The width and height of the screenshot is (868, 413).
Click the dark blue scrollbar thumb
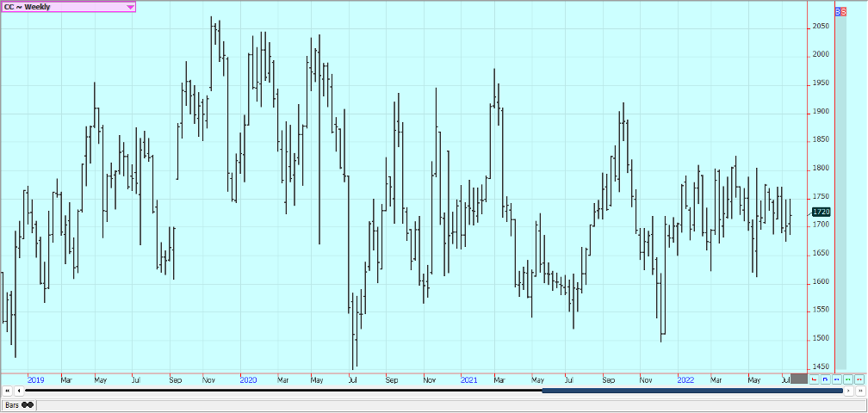692,391
